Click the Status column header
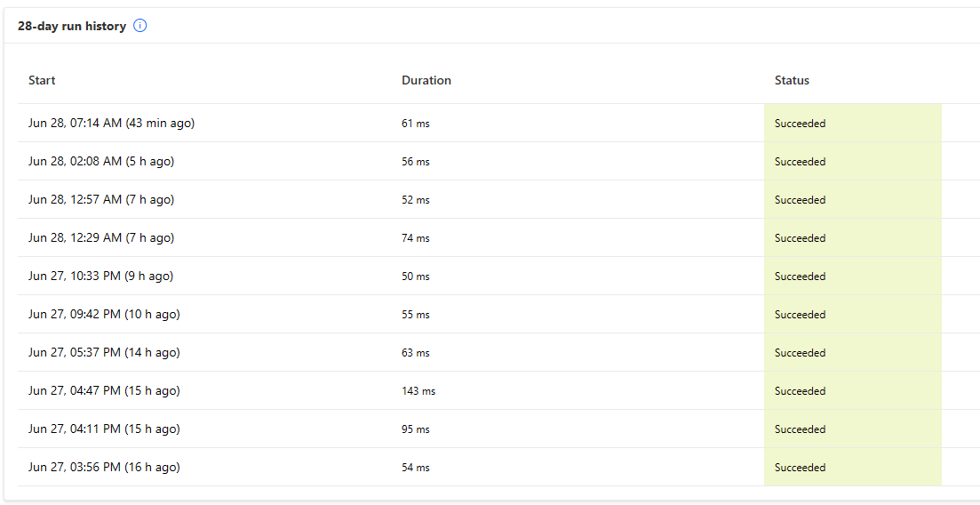The image size is (980, 505). tap(792, 80)
